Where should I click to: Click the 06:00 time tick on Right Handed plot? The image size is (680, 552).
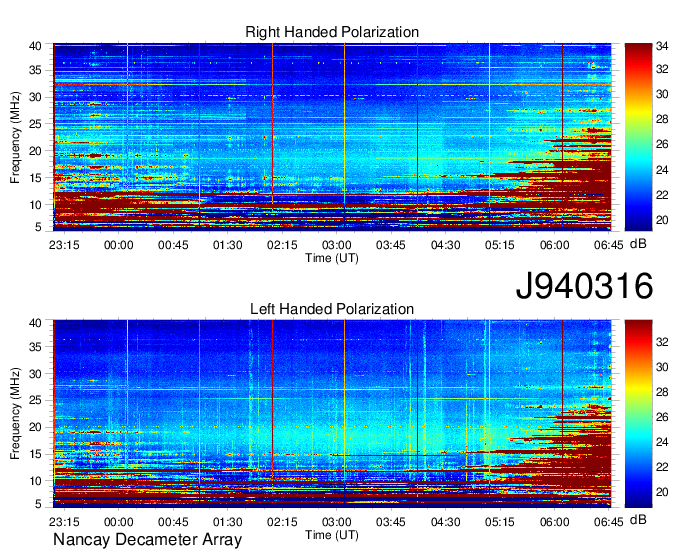[554, 245]
